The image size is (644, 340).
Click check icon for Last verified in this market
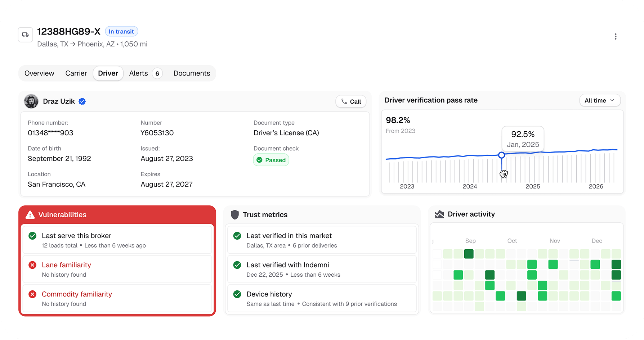(x=237, y=236)
